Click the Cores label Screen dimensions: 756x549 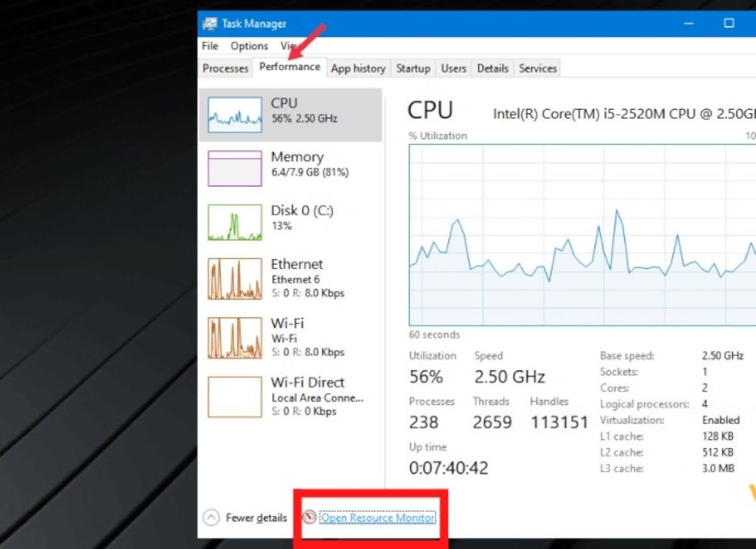614,388
